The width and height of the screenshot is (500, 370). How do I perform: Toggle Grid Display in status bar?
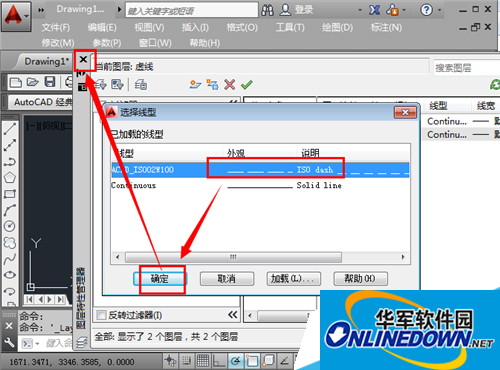coord(203,361)
